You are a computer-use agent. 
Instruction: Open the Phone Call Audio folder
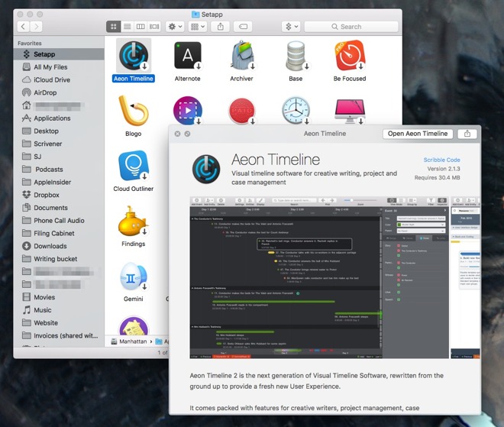click(59, 221)
